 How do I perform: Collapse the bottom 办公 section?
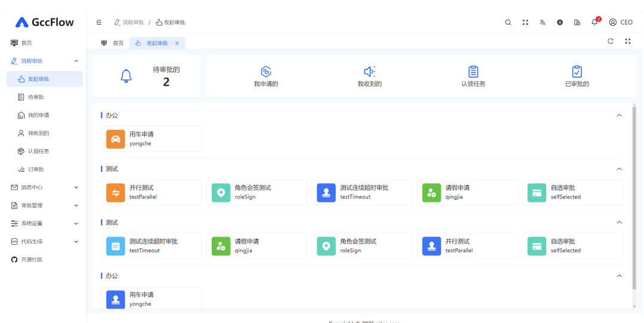[620, 276]
